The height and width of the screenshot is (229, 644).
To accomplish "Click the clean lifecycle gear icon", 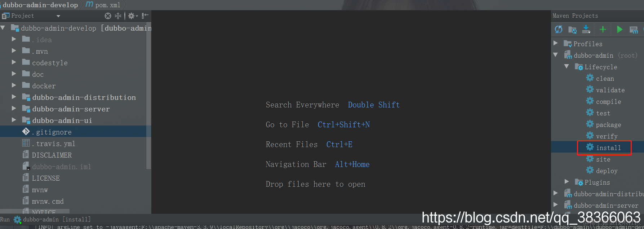I will tap(590, 78).
